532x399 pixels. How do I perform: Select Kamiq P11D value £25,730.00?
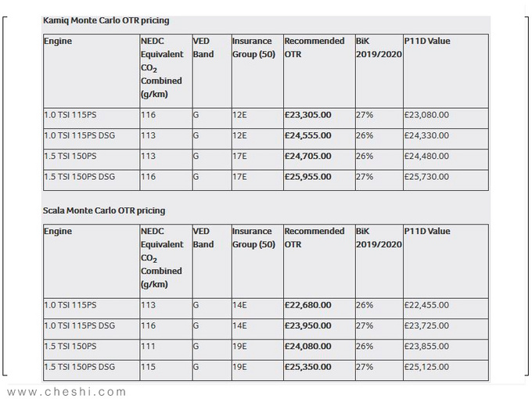[426, 177]
